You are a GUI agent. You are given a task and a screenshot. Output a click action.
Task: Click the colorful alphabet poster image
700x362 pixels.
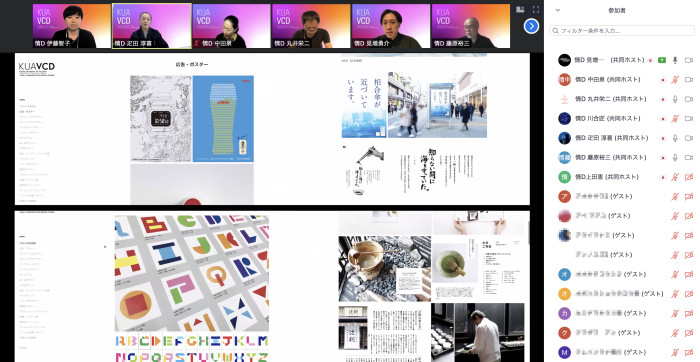point(192,273)
